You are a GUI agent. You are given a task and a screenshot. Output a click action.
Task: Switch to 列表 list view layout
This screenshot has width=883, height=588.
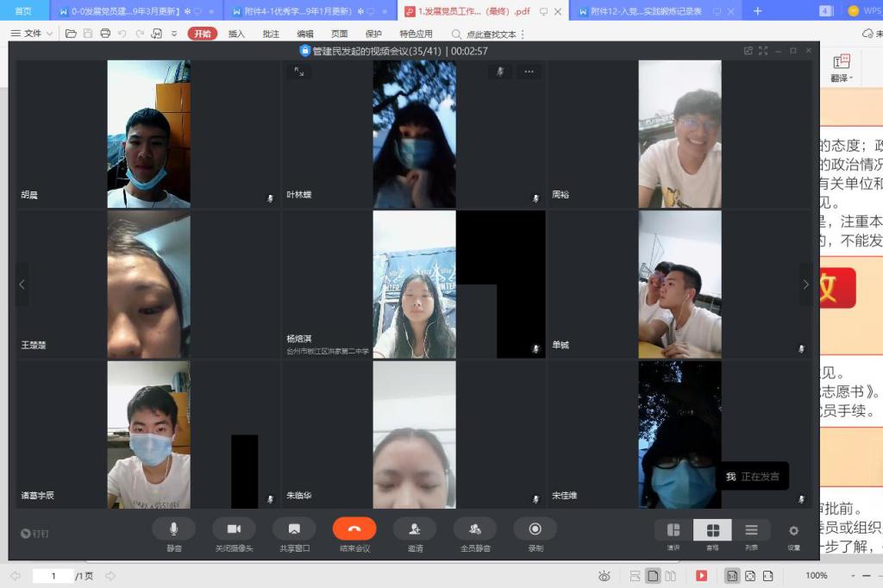751,529
